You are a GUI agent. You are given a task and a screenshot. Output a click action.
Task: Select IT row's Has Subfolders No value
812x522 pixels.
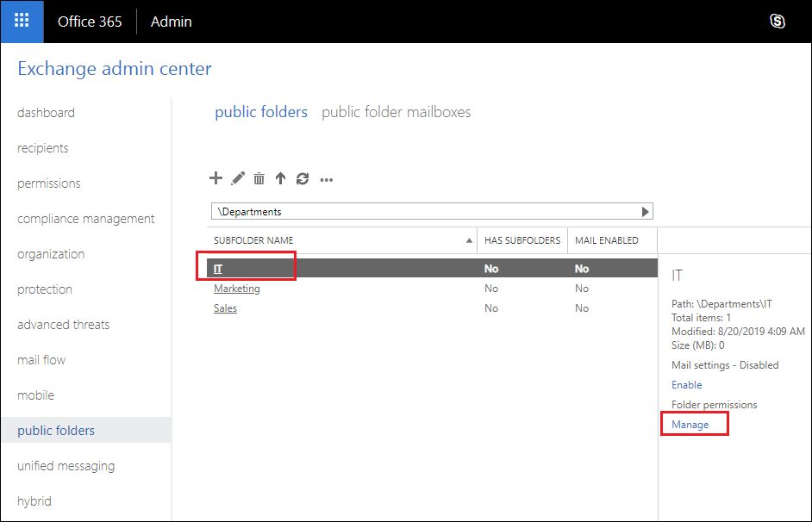pos(491,269)
